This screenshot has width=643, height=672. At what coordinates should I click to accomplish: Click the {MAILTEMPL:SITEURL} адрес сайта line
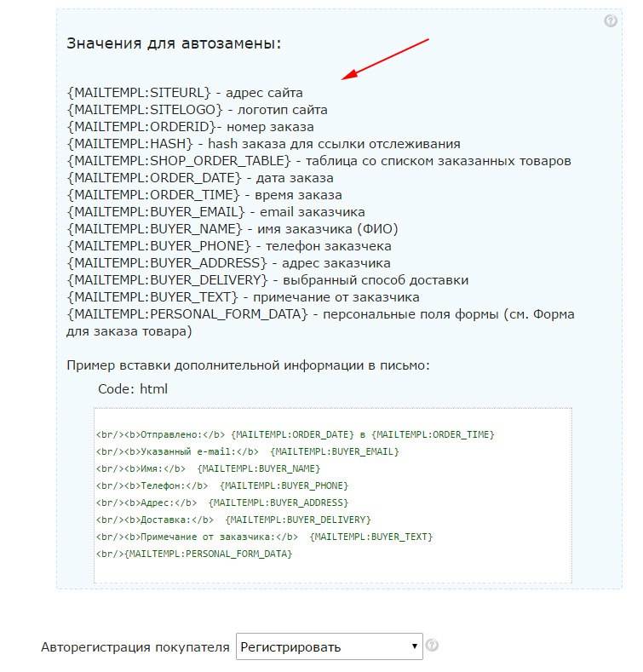coord(185,93)
